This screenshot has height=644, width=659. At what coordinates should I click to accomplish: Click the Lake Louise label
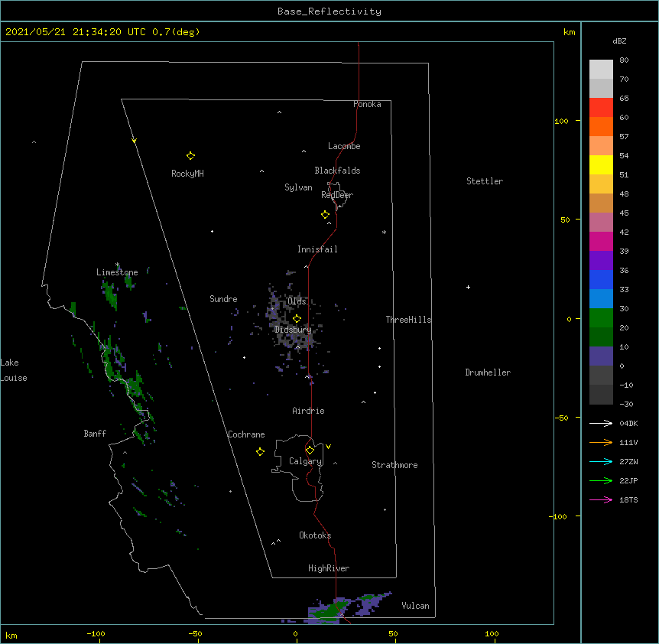14,370
